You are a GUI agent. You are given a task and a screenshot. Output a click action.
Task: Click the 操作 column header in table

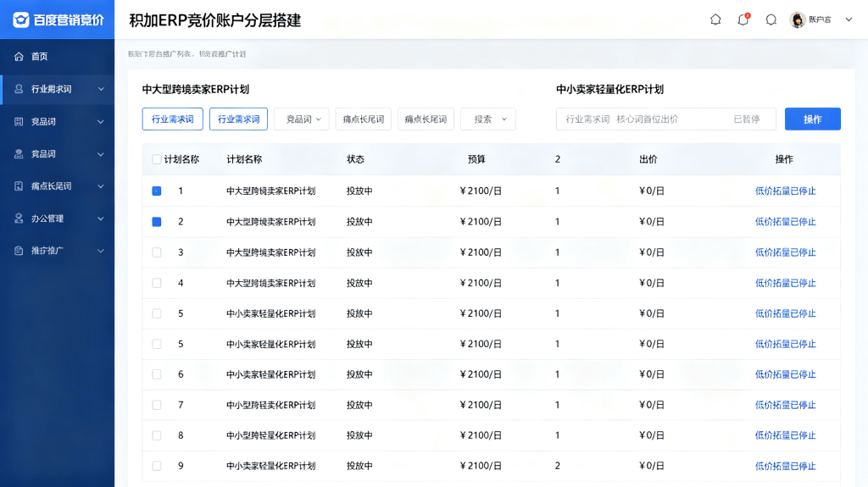(784, 159)
